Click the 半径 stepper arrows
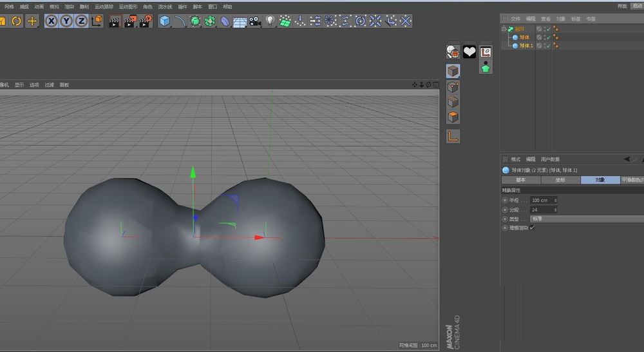The height and width of the screenshot is (352, 644). pyautogui.click(x=554, y=200)
